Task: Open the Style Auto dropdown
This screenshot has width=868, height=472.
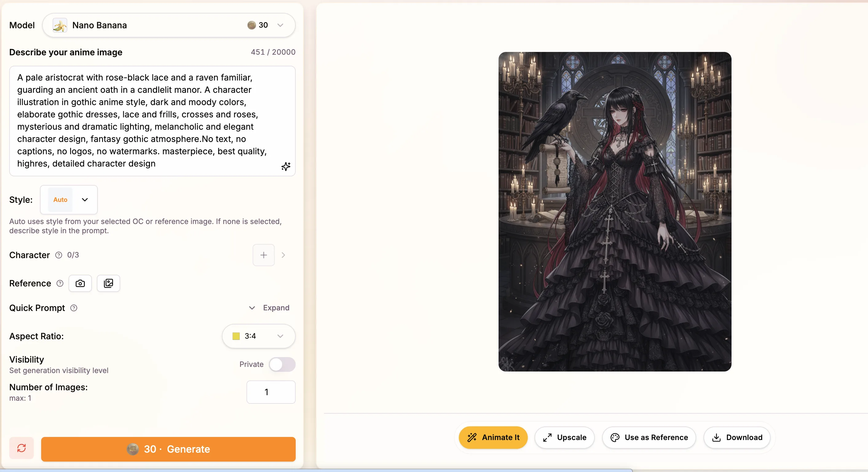Action: [69, 200]
